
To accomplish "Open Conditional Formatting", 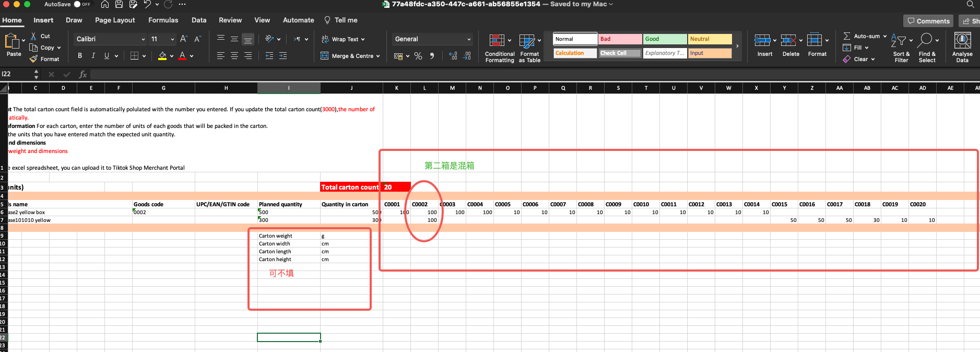I will [499, 48].
